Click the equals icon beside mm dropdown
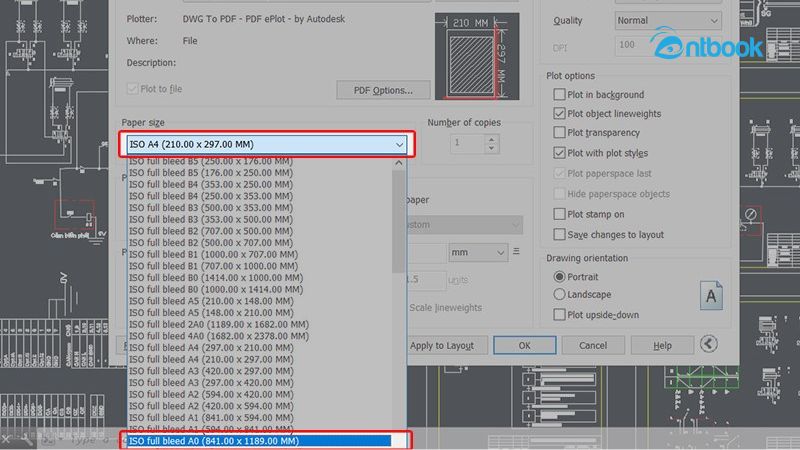The height and width of the screenshot is (450, 800). [x=516, y=252]
